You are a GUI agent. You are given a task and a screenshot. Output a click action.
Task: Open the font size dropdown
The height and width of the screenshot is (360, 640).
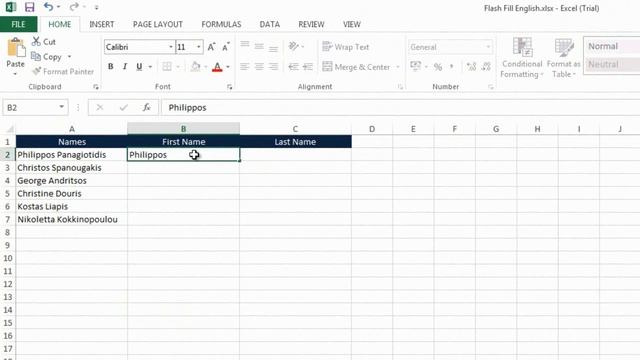198,47
